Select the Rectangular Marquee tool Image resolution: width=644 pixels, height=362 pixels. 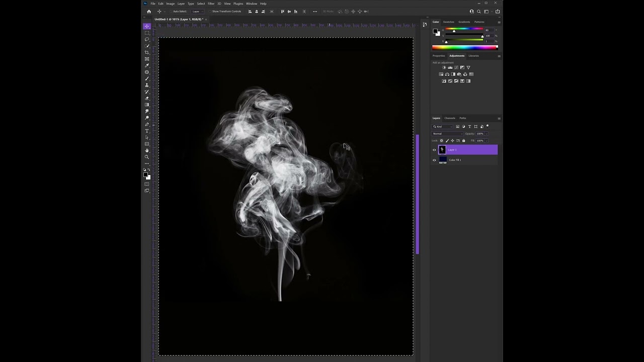[x=147, y=33]
